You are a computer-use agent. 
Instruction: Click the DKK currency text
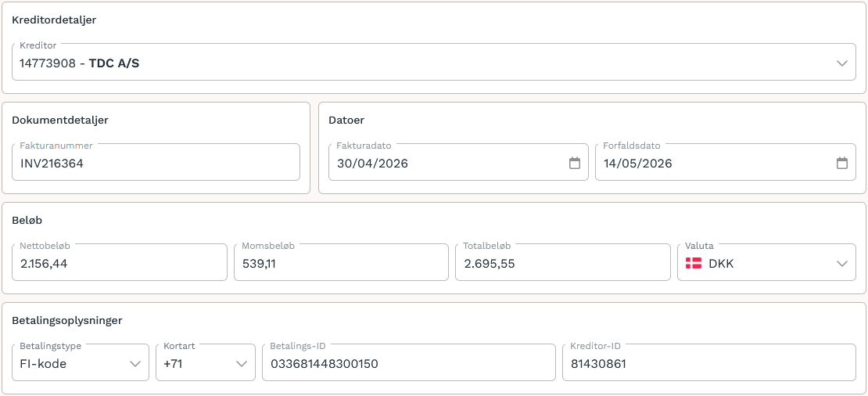[x=721, y=264]
